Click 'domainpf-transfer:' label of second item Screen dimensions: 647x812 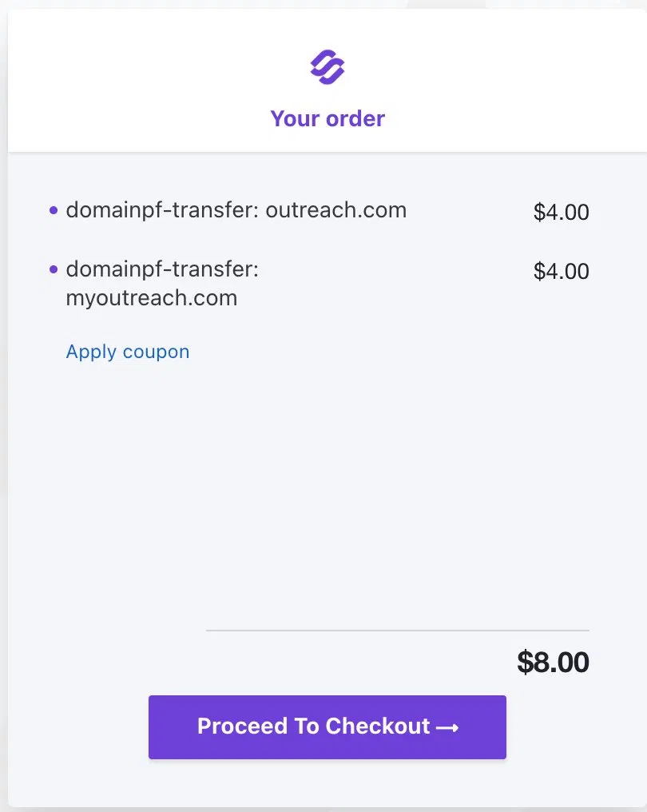(162, 269)
